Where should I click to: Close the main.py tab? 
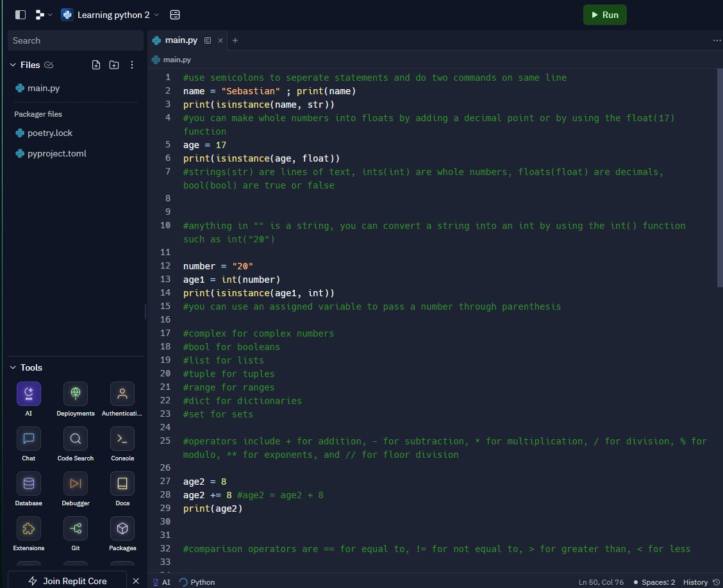220,40
